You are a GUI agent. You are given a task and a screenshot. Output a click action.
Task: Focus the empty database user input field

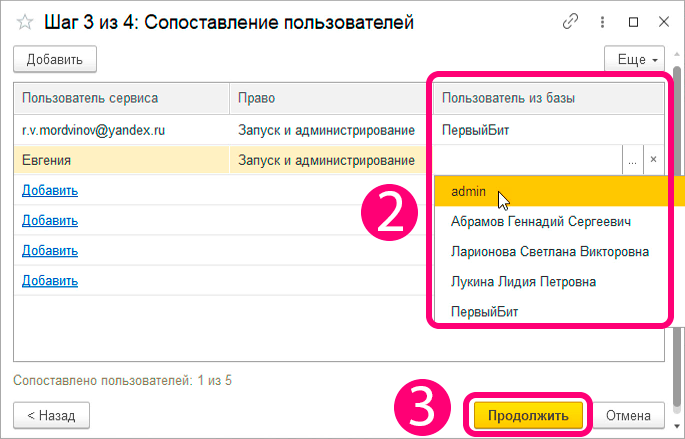pyautogui.click(x=528, y=160)
